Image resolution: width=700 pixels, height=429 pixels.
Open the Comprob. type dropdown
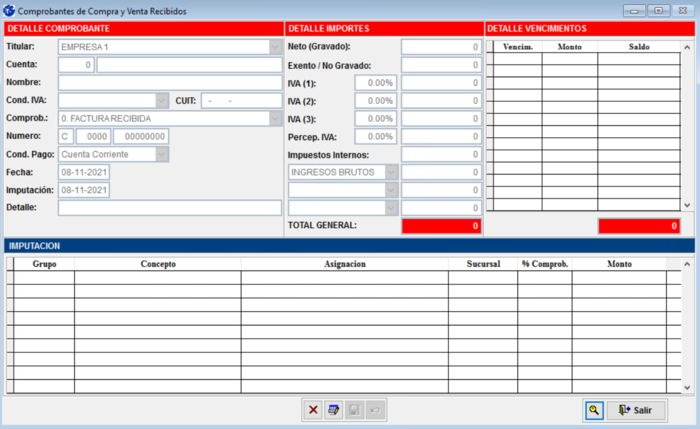point(275,119)
